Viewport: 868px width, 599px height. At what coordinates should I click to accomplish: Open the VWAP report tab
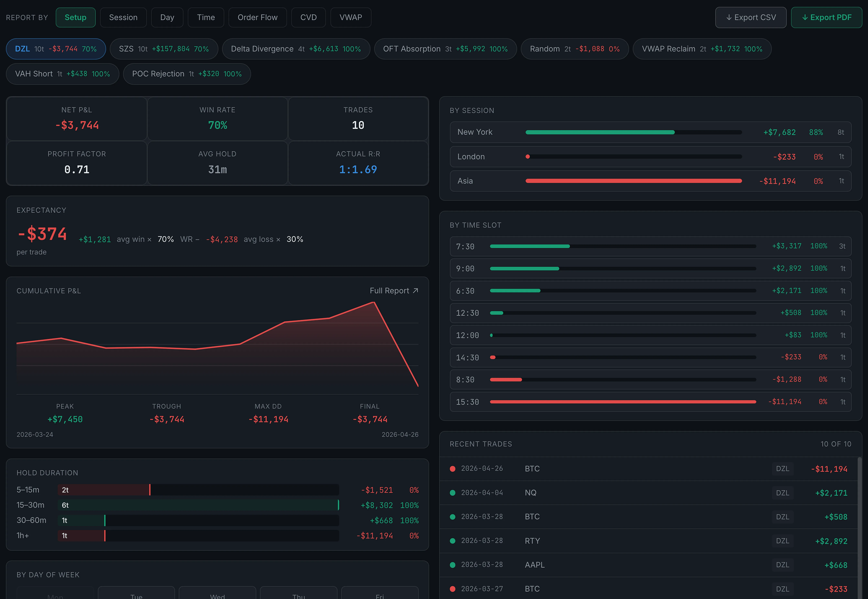pyautogui.click(x=351, y=17)
